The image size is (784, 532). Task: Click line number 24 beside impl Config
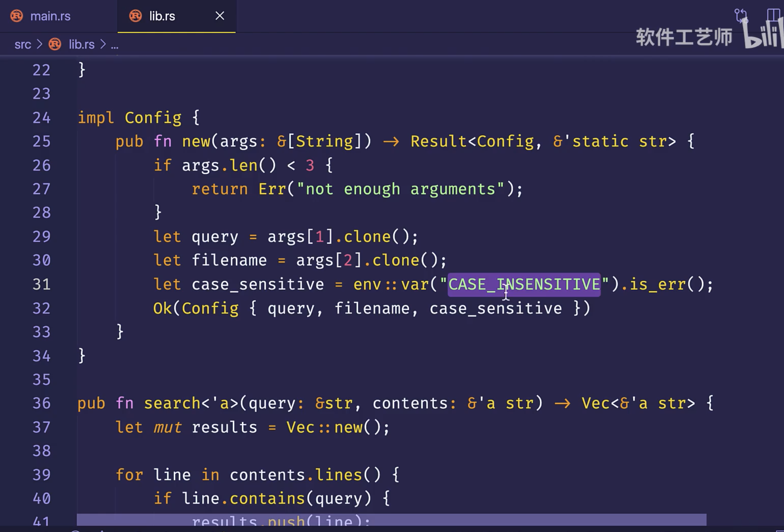click(x=42, y=118)
